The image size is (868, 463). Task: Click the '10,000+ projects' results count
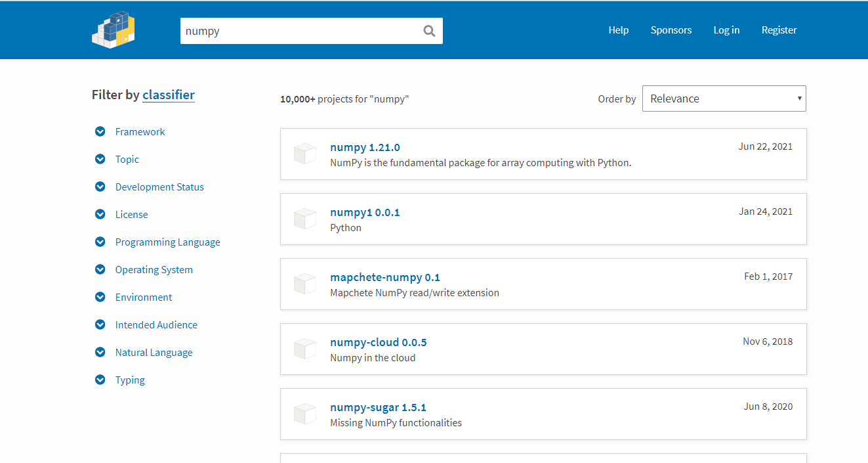click(x=344, y=99)
